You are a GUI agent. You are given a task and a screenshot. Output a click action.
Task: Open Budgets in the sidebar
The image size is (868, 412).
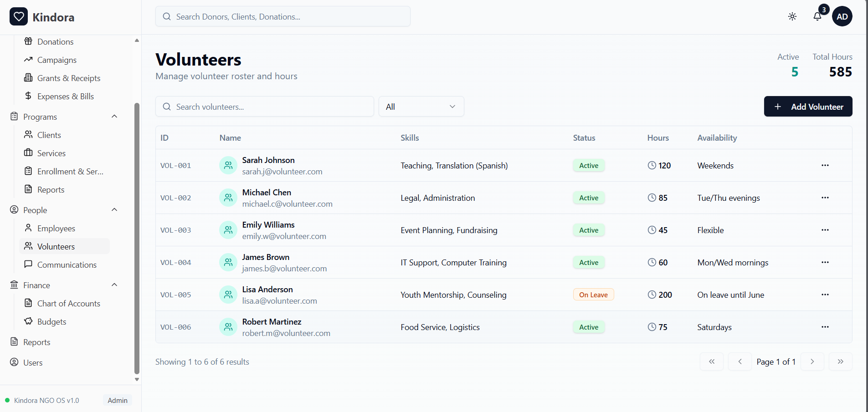point(51,322)
